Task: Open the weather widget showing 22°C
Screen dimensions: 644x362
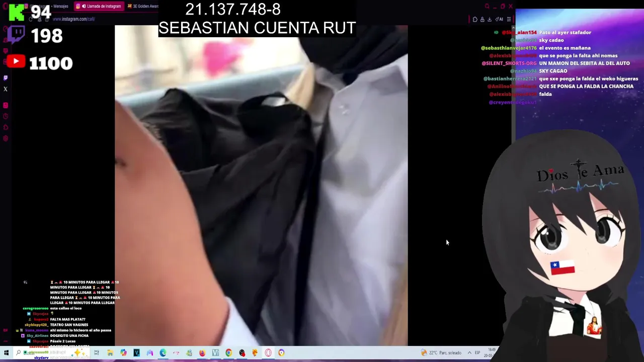Action: tap(441, 352)
